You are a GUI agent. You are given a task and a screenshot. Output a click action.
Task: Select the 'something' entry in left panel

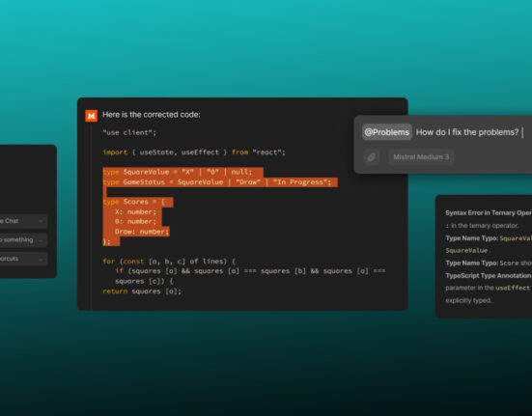[x=23, y=240]
